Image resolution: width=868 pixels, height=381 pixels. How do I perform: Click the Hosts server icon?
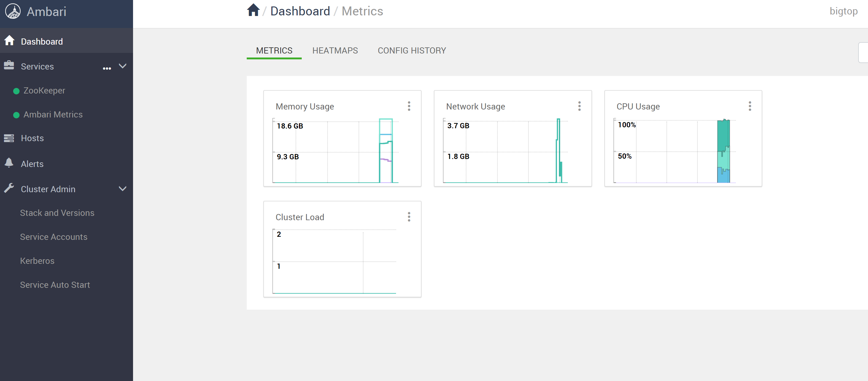coord(9,138)
